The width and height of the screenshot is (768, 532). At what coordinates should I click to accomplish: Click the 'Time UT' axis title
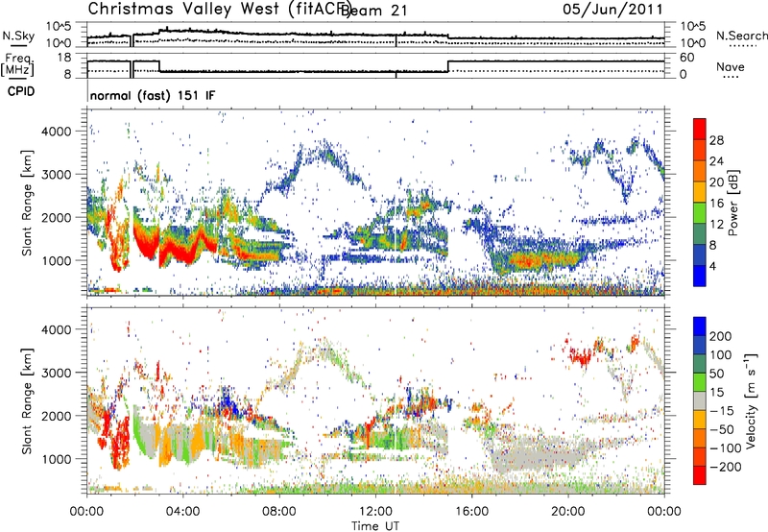pyautogui.click(x=375, y=526)
